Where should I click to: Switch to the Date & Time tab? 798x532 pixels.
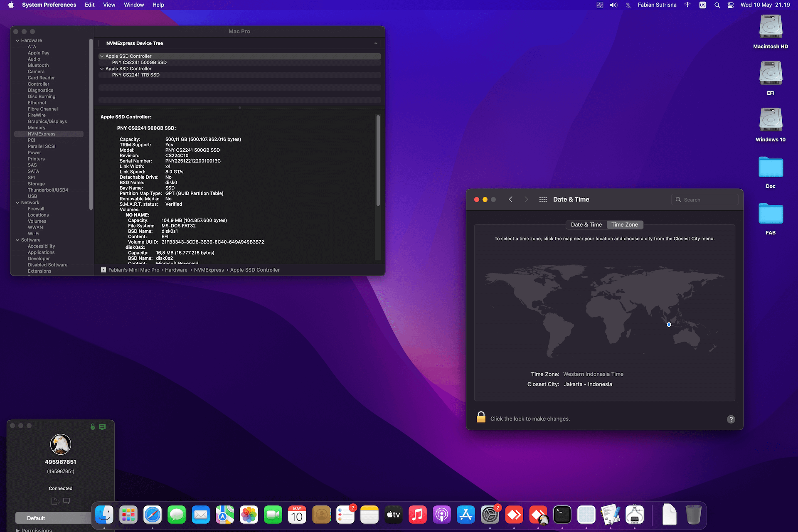pyautogui.click(x=586, y=224)
